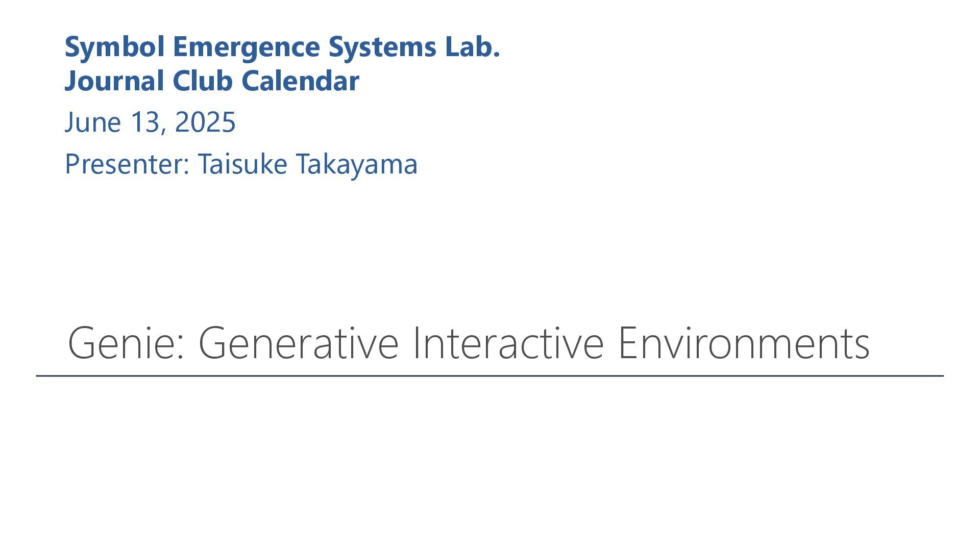Select the word "Generative" in the title
Screen dimensions: 980x551
299,343
